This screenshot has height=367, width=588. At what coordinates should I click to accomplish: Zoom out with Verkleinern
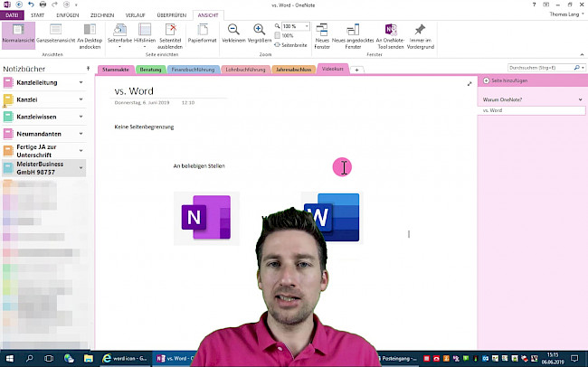pos(233,34)
